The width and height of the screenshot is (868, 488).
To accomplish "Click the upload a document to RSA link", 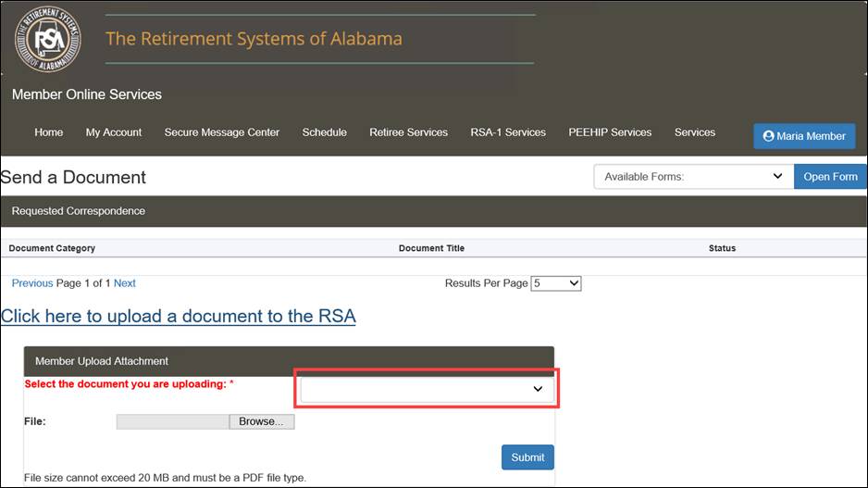I will click(179, 317).
